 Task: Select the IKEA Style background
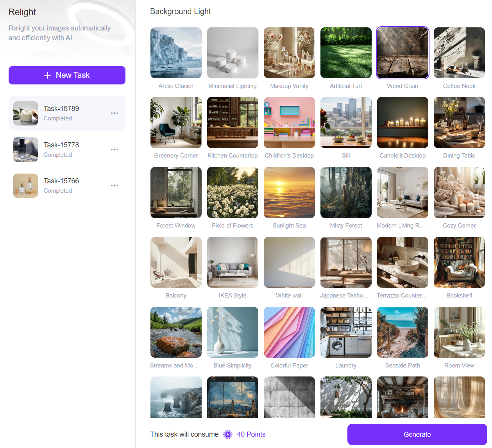pyautogui.click(x=233, y=262)
